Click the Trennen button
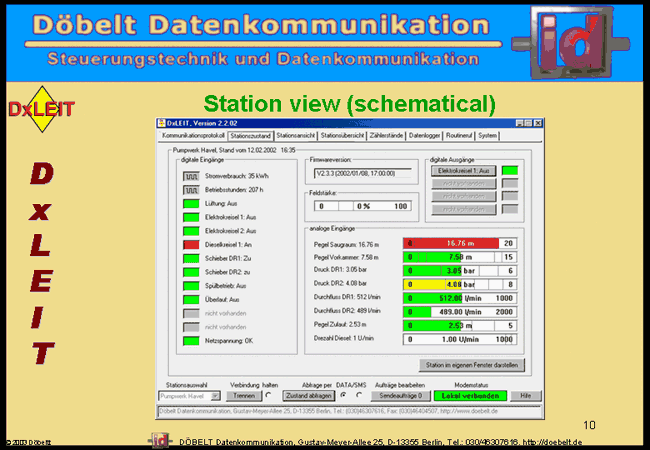 244,396
